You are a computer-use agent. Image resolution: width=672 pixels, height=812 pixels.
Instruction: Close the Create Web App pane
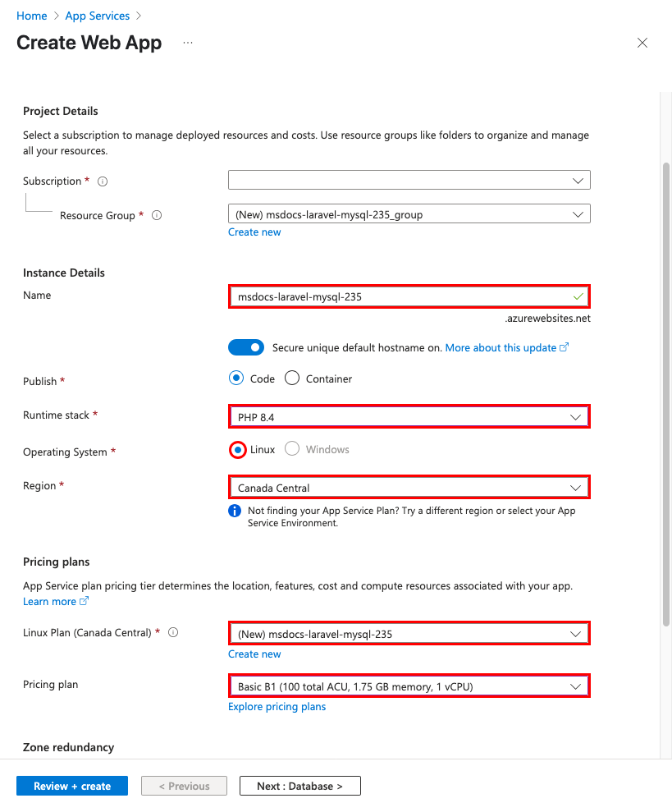(x=642, y=42)
